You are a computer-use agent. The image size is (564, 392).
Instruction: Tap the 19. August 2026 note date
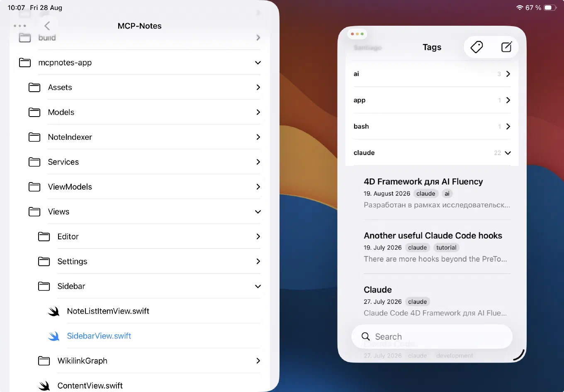387,194
